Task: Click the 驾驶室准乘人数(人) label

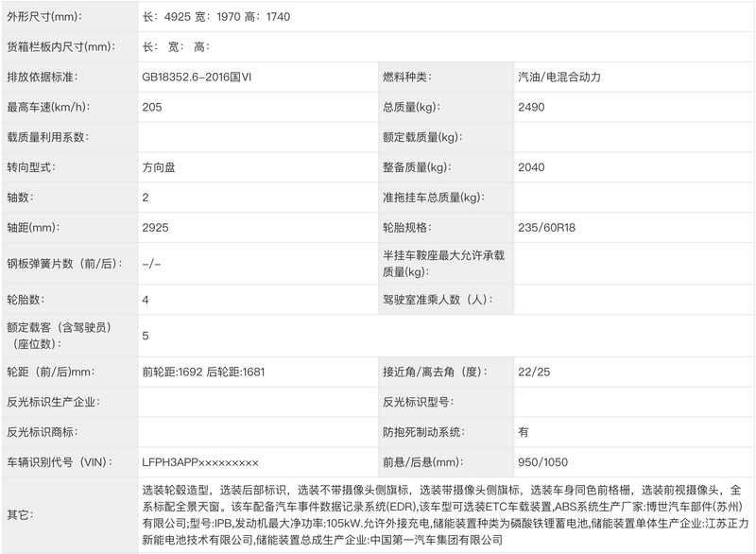Action: click(438, 300)
